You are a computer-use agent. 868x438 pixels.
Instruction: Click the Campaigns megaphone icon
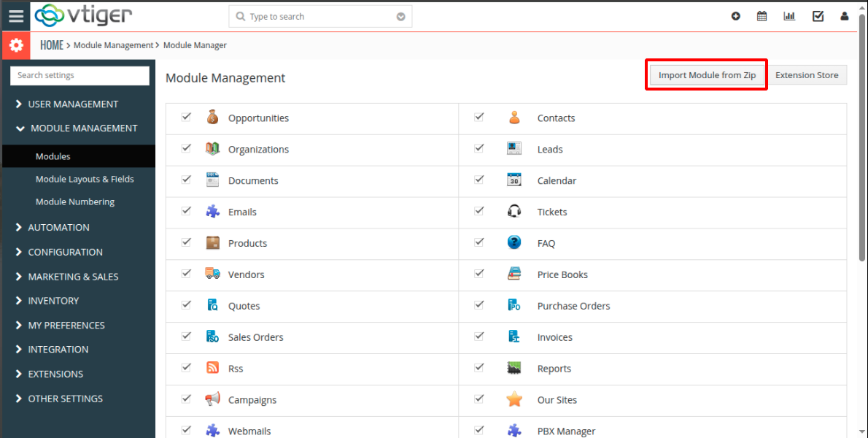pyautogui.click(x=212, y=399)
